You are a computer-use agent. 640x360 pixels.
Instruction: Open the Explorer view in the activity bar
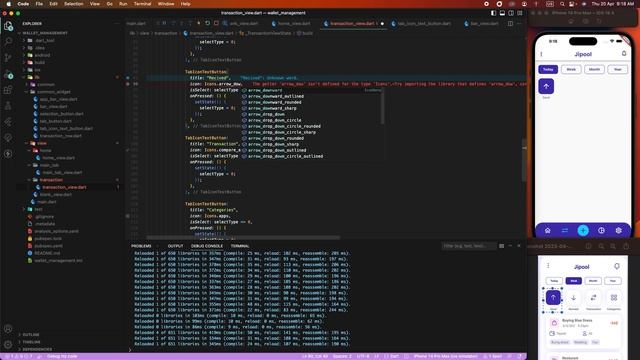point(8,26)
